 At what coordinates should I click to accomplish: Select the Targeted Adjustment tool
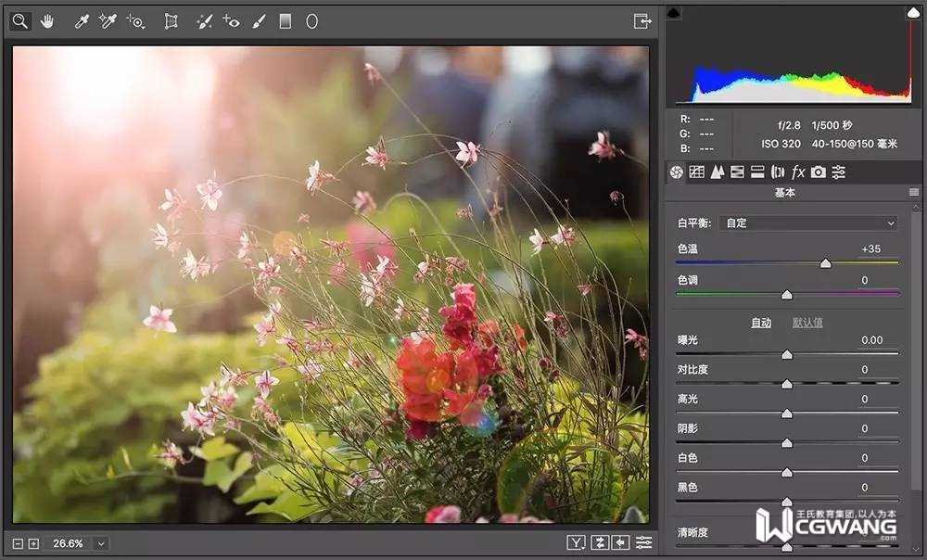[x=135, y=22]
